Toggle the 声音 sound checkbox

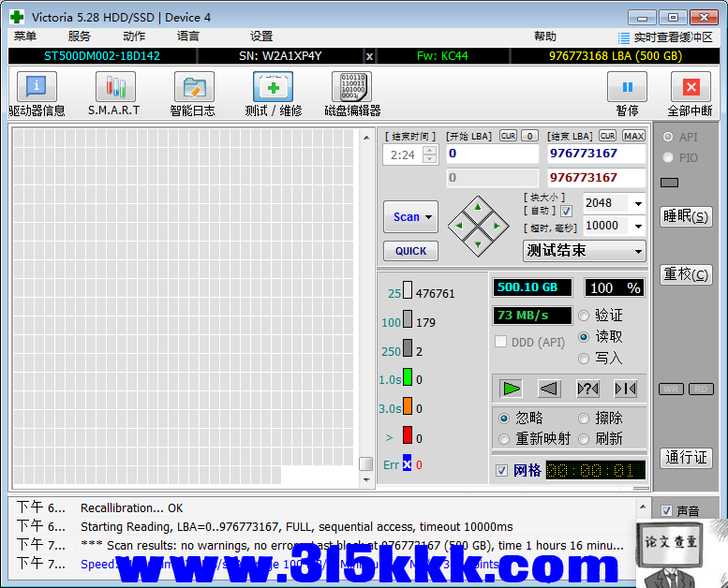coord(666,511)
